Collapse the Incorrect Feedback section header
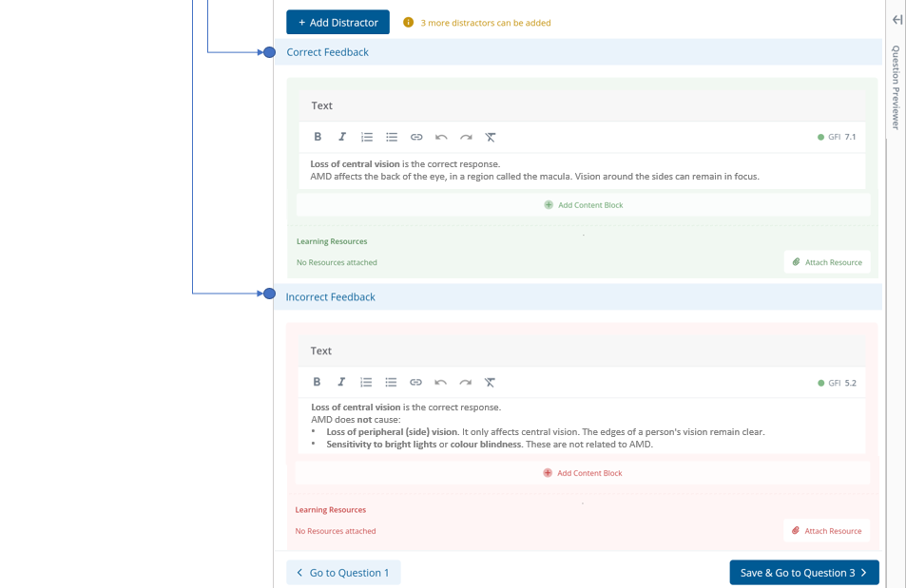The height and width of the screenshot is (588, 906). [x=331, y=297]
